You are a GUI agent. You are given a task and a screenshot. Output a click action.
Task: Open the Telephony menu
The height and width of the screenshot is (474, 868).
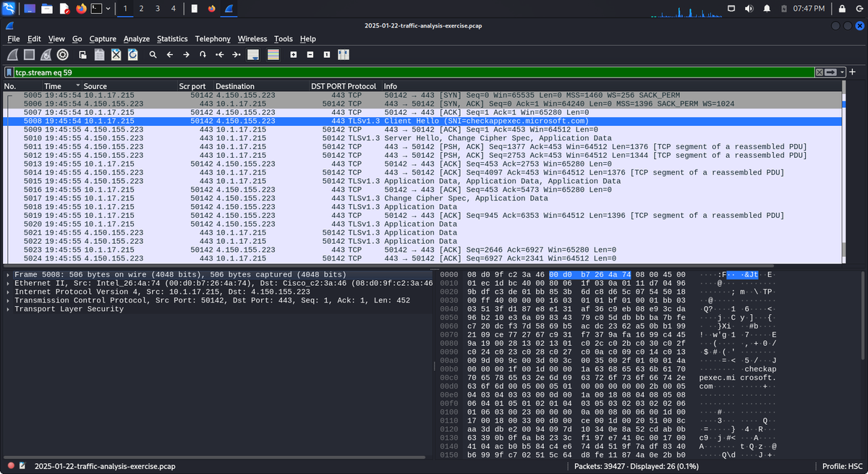point(213,38)
